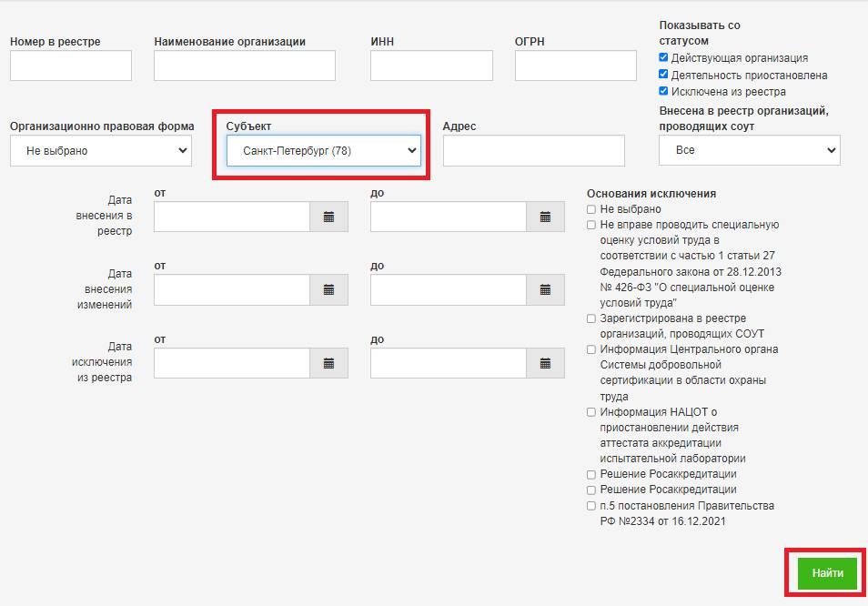
Task: Check 'Не выбрано' under Основания исключения
Action: [x=591, y=209]
